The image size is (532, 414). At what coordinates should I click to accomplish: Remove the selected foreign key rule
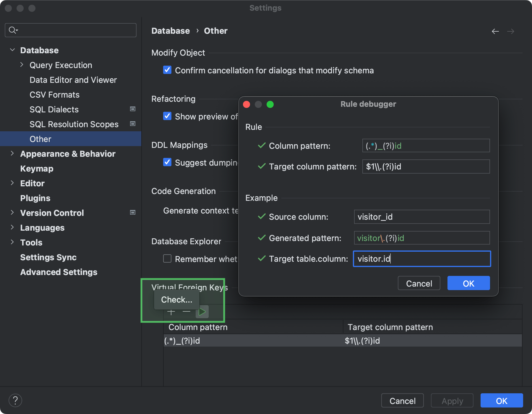point(186,312)
